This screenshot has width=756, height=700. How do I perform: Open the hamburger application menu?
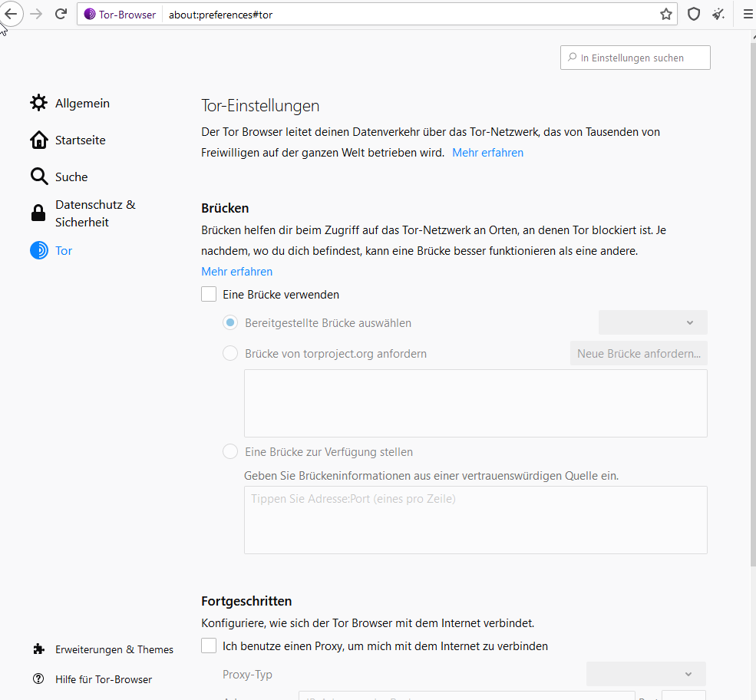(x=748, y=14)
